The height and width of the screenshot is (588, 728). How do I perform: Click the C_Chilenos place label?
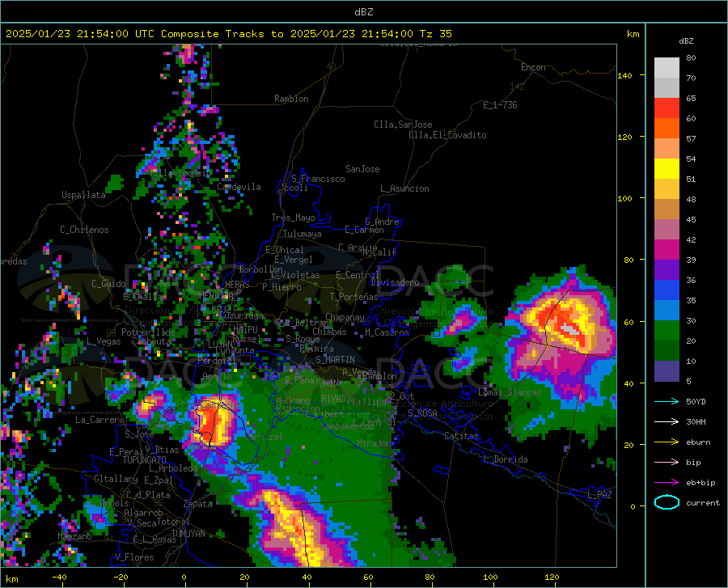(x=84, y=230)
